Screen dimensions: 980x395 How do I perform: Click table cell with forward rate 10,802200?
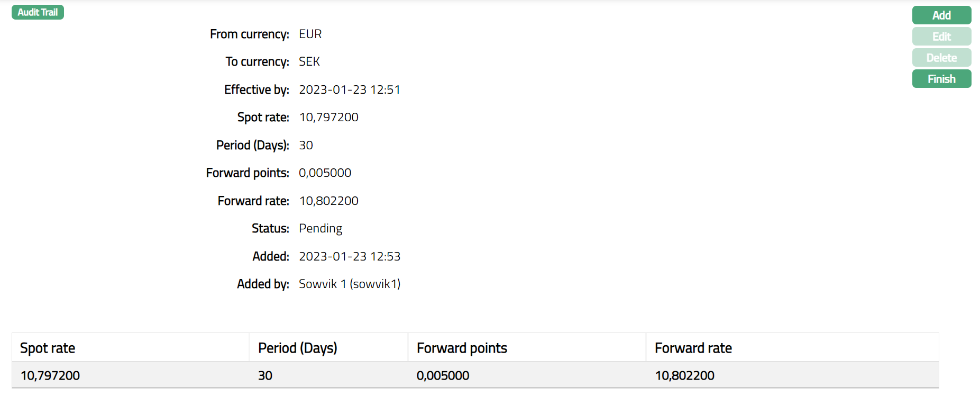click(684, 375)
